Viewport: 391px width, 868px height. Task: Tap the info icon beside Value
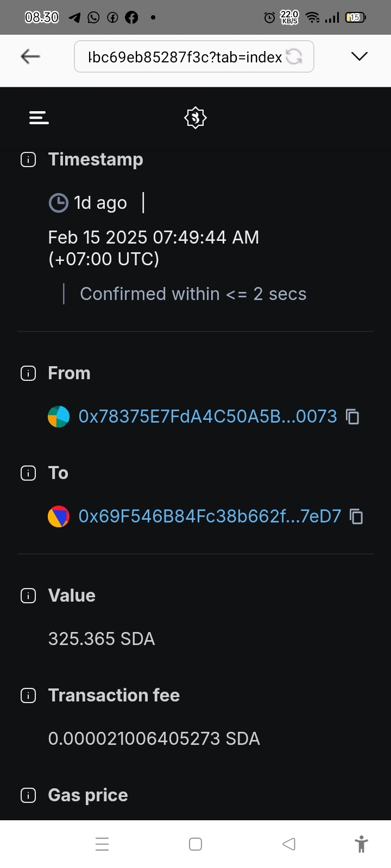click(28, 596)
